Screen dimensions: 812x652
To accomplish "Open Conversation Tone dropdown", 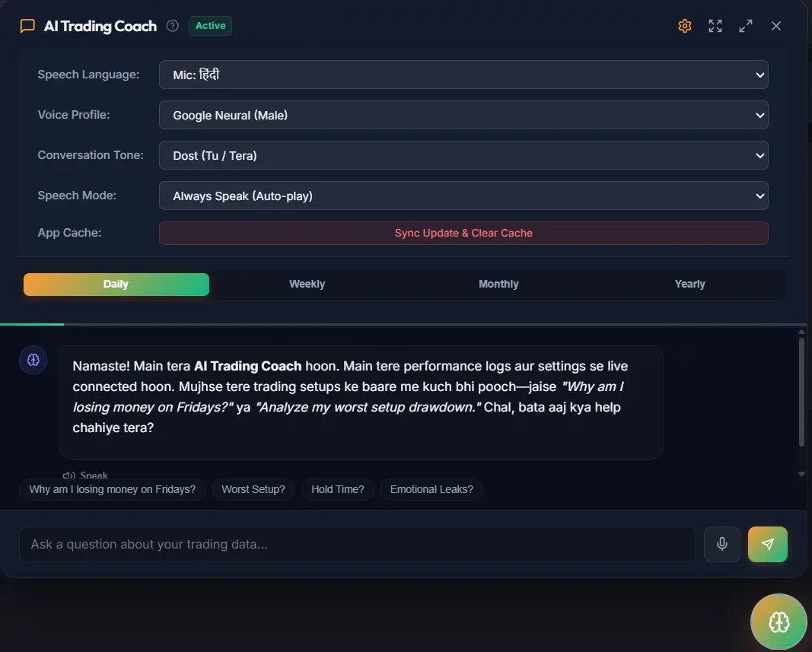I will point(463,155).
